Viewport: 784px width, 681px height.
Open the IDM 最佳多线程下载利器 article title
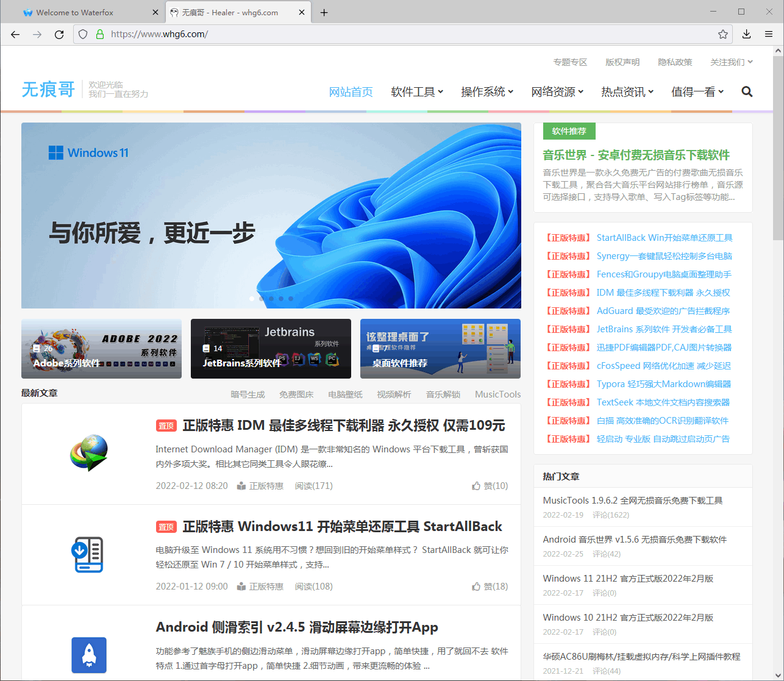(344, 426)
